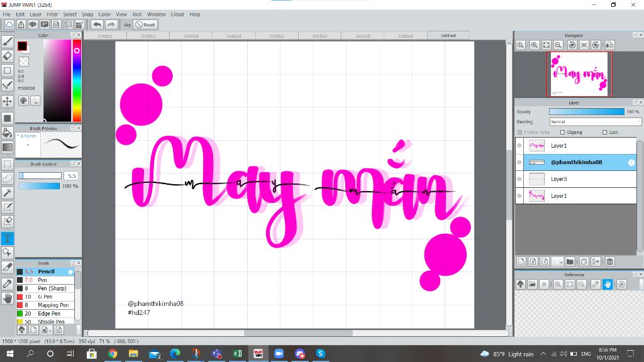Screen dimensions: 644x362
Task: Switch to the last active Untitled tab
Action: click(448, 36)
